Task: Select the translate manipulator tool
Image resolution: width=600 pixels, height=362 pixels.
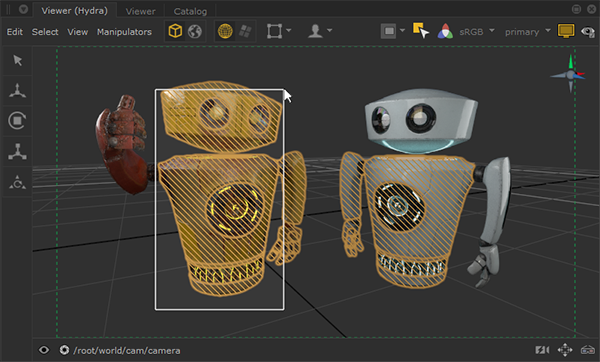Action: pyautogui.click(x=18, y=91)
